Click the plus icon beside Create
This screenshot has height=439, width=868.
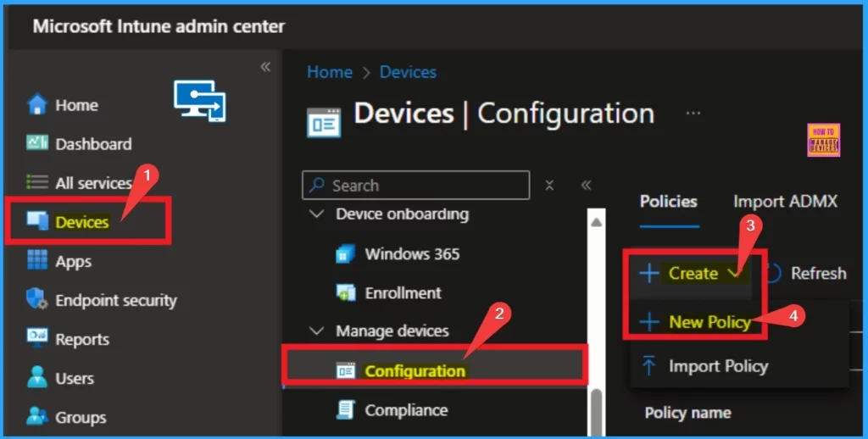coord(648,273)
